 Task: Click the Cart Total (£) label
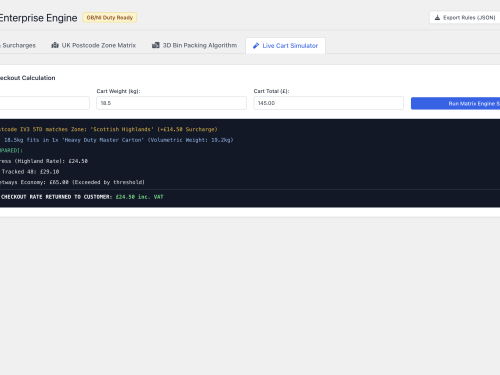click(271, 91)
